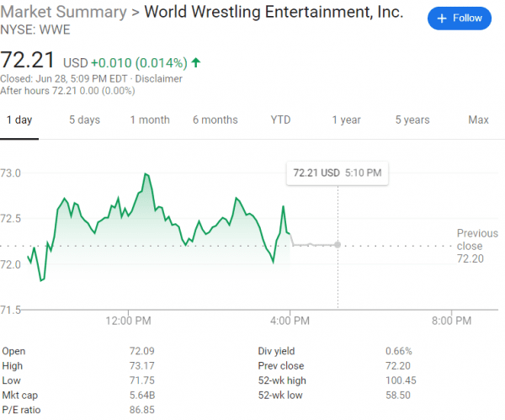Select the Max range tab
Screen dimensions: 505x420
coord(478,120)
